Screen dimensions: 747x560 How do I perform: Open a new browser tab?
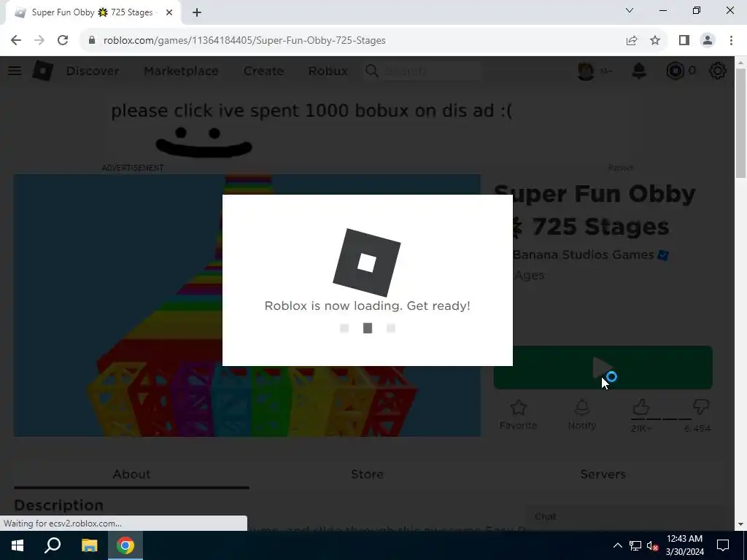(x=197, y=13)
